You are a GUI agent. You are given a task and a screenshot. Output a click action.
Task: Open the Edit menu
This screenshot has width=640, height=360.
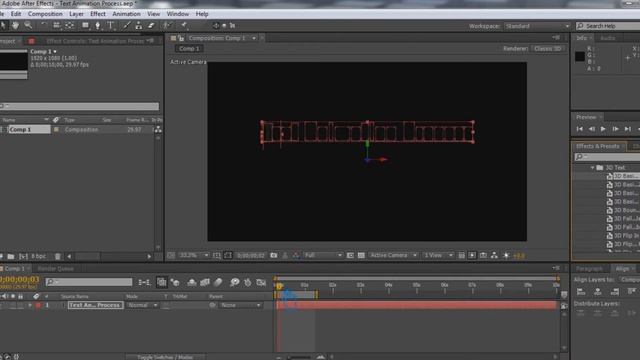point(16,14)
